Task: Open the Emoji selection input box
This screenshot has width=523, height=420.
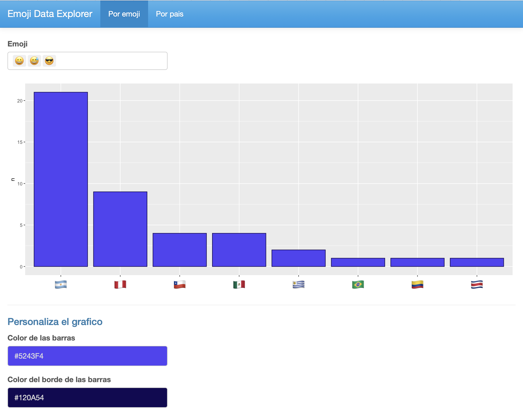Action: pyautogui.click(x=112, y=61)
